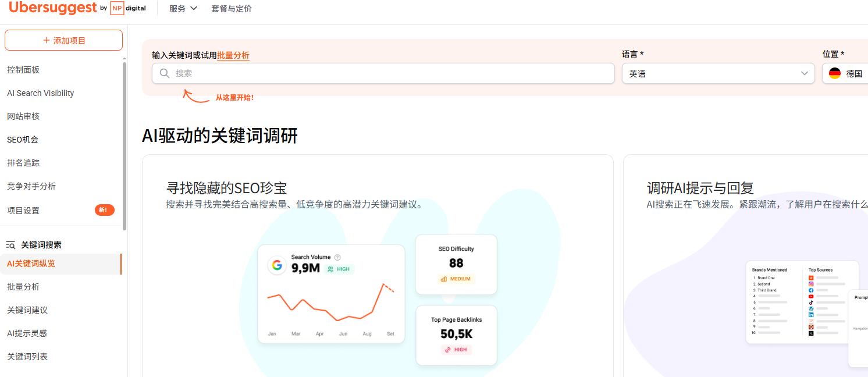The width and height of the screenshot is (868, 377).
Task: Click the sidebar vertical scrollbar
Action: click(124, 145)
